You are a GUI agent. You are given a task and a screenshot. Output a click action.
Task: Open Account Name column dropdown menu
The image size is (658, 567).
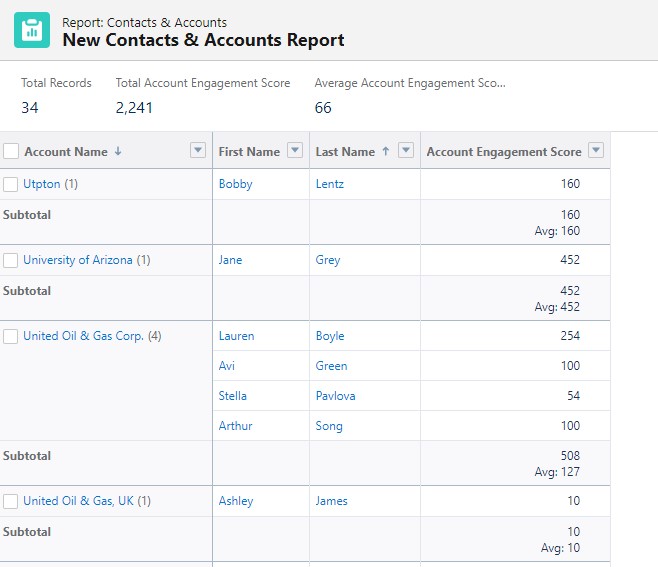[198, 150]
